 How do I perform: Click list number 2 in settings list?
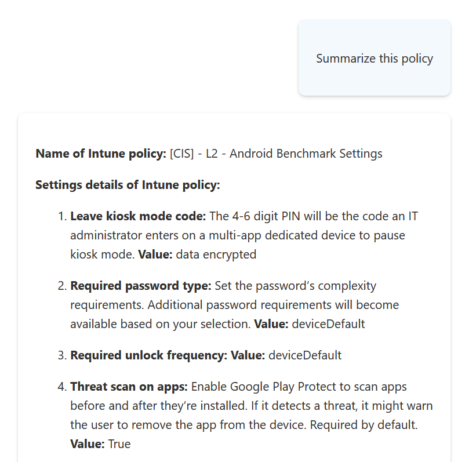click(x=62, y=286)
